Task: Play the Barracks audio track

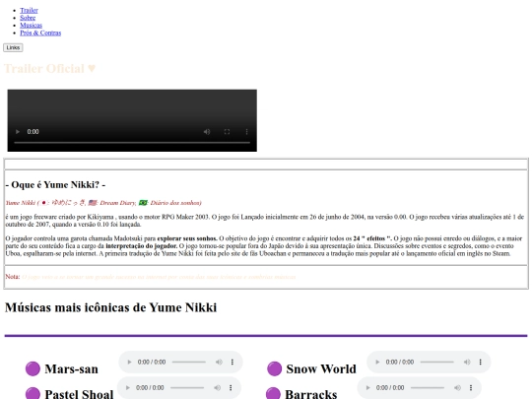Action: (367, 387)
